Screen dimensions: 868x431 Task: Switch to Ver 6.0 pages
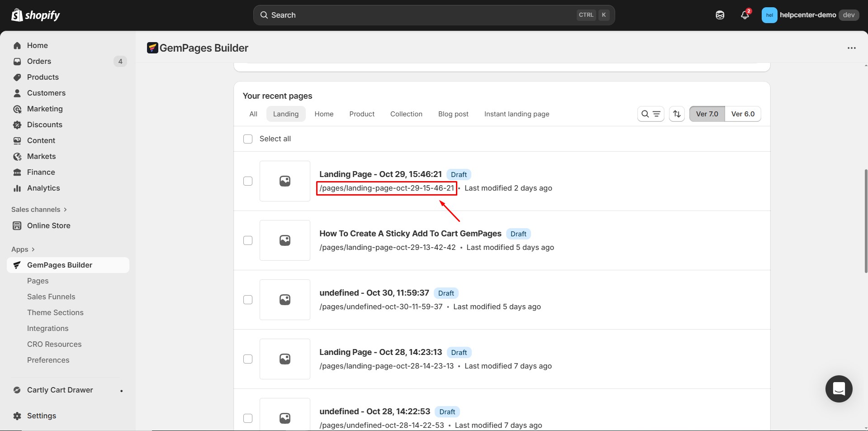click(x=743, y=114)
